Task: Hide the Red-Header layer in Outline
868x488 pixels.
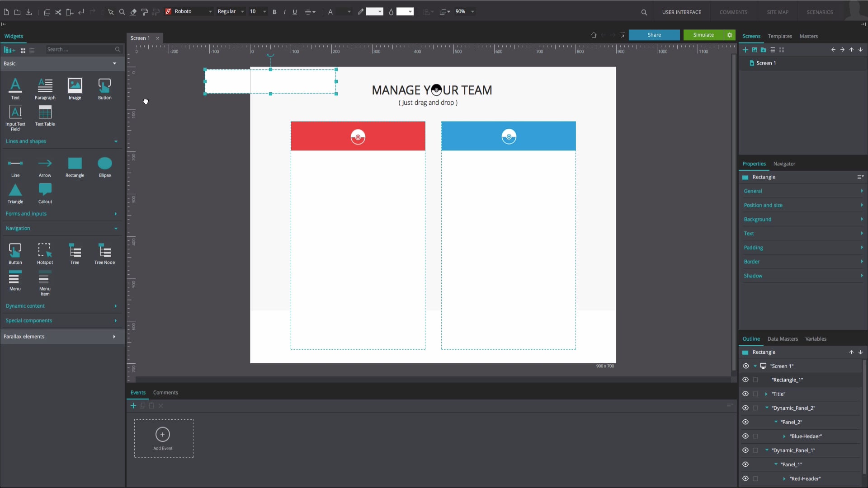Action: coord(746,479)
